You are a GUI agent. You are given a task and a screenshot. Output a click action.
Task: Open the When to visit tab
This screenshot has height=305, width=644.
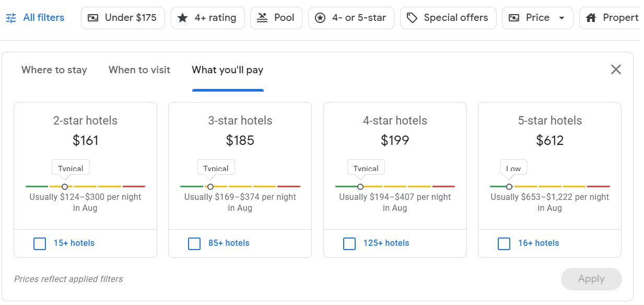point(139,70)
